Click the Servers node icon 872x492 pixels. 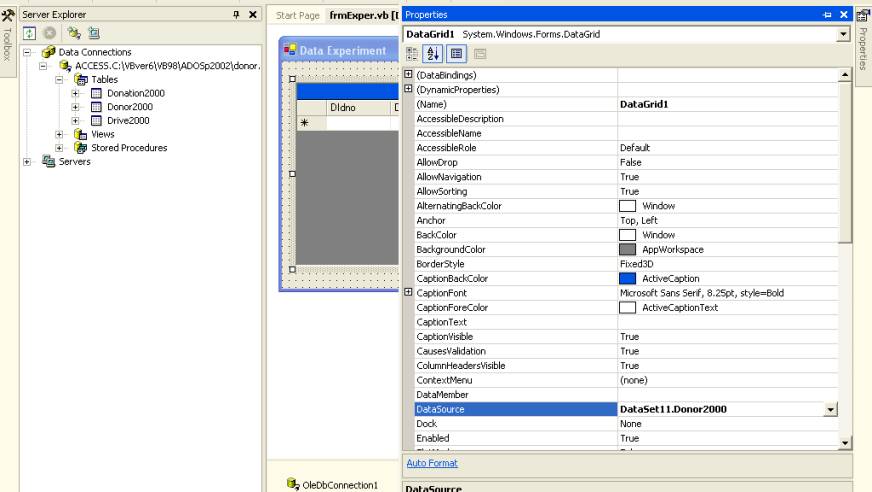pyautogui.click(x=49, y=161)
